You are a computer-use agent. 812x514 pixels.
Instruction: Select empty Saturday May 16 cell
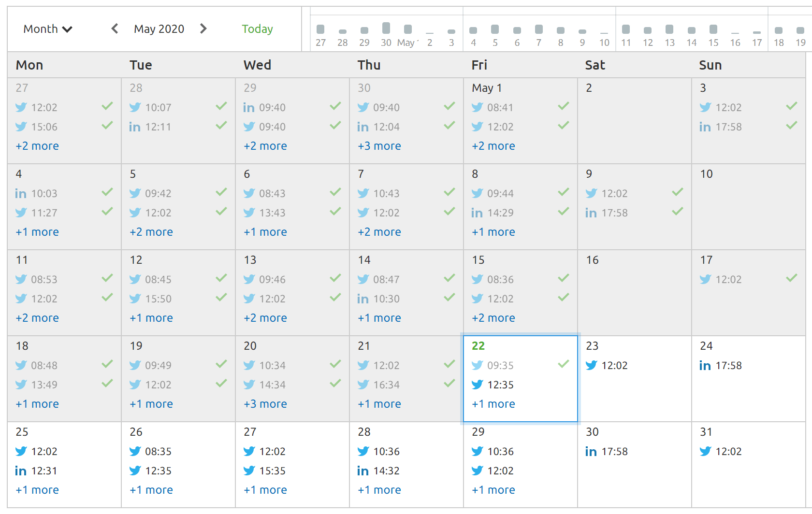(634, 293)
